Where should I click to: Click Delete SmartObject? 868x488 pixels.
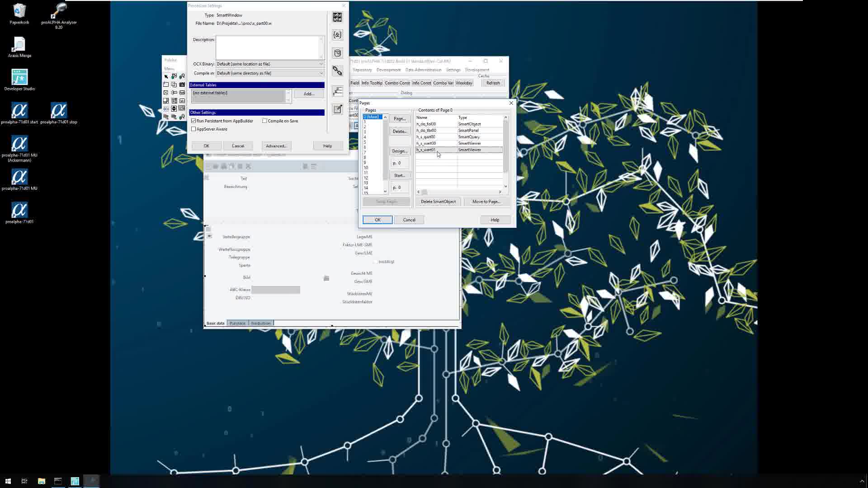tap(438, 202)
